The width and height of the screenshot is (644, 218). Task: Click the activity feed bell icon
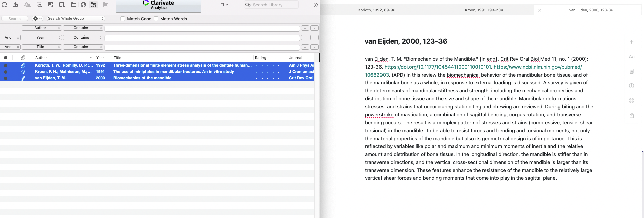coord(27,5)
